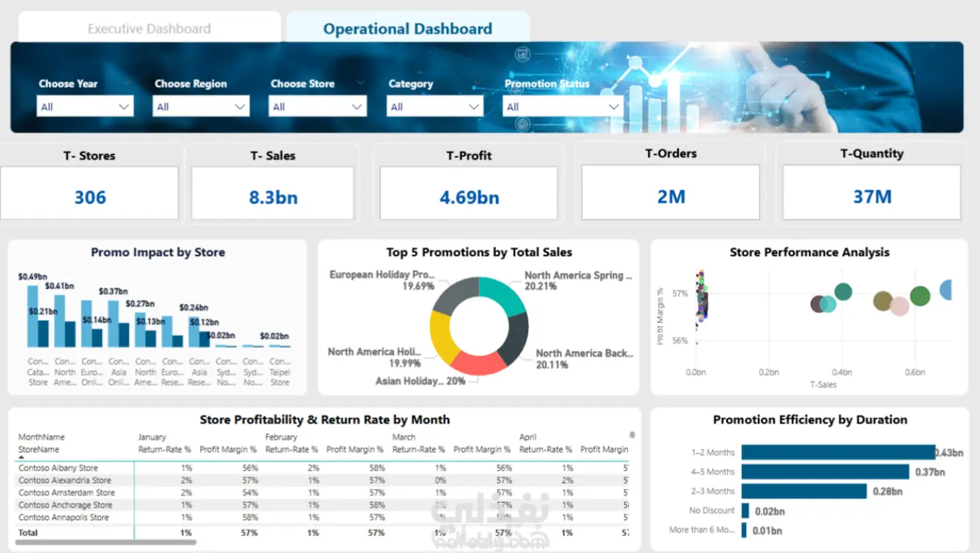Click the T-Profit 4.69bn card
Viewport: 980px width, 553px height.
click(x=469, y=193)
